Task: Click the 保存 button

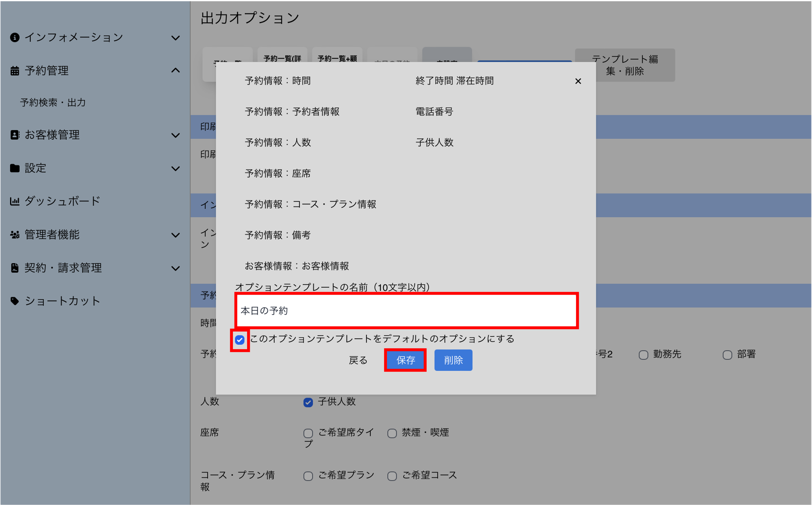Action: pyautogui.click(x=405, y=360)
